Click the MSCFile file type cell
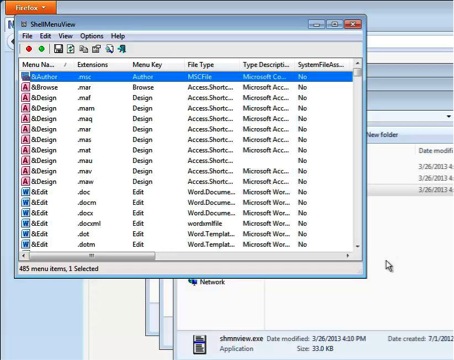The height and width of the screenshot is (360, 454). (200, 77)
